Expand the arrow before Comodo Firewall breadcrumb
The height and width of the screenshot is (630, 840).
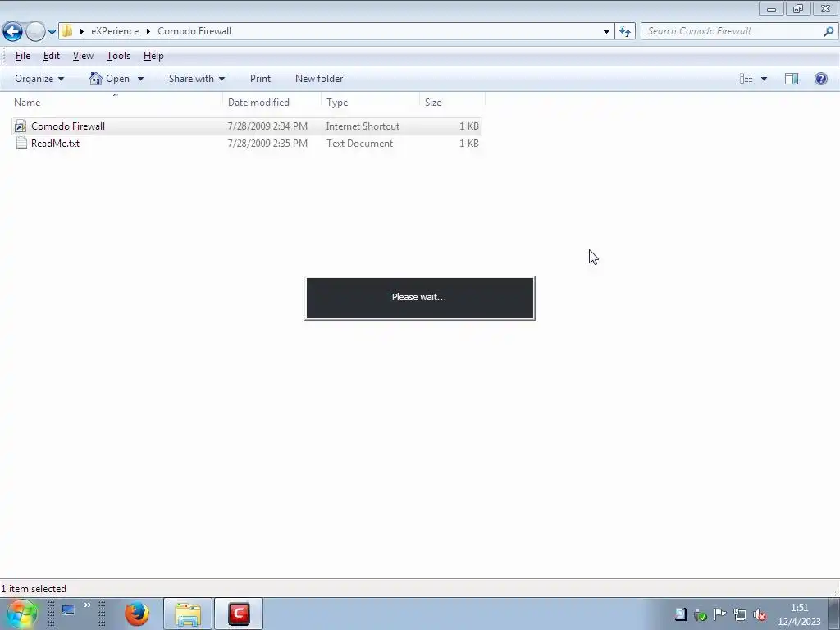click(x=148, y=31)
